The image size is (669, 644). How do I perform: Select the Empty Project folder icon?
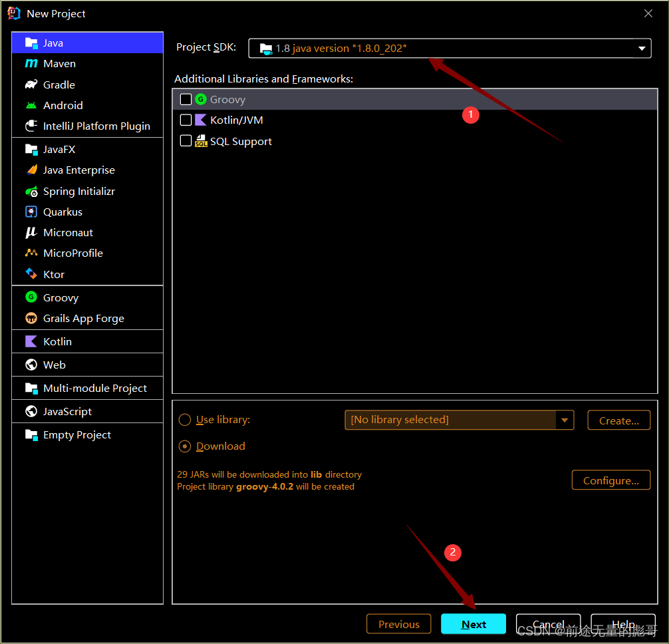click(x=31, y=434)
